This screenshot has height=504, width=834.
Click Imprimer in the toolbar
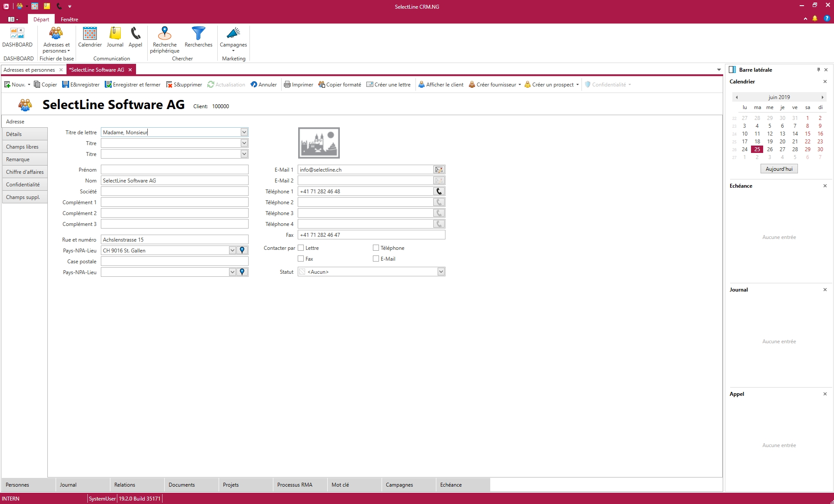(299, 85)
